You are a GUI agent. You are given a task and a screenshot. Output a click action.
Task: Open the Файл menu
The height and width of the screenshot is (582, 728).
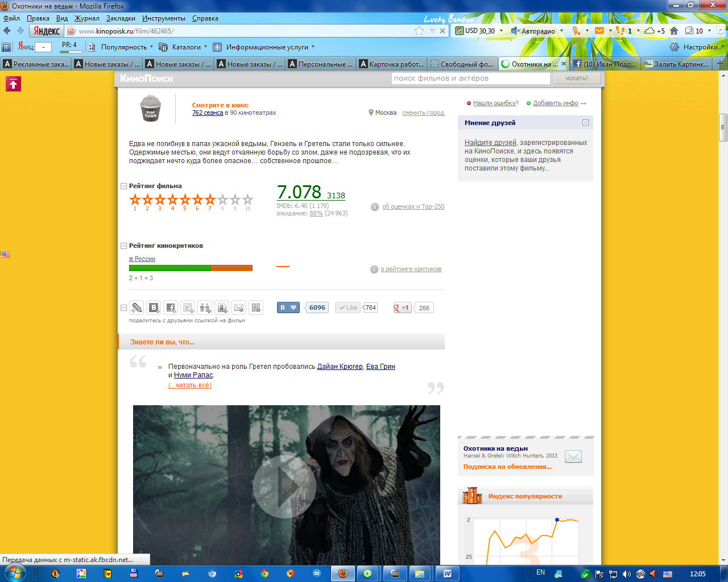click(11, 18)
